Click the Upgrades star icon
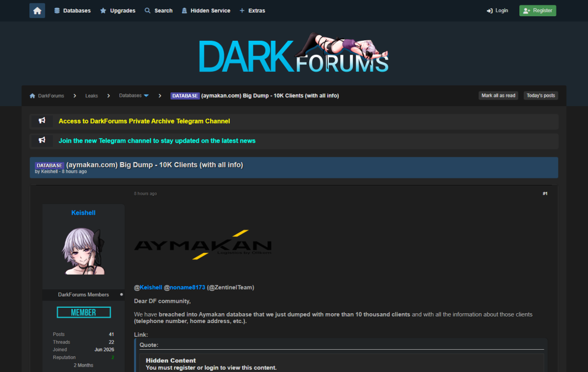This screenshot has height=372, width=588. coord(103,10)
